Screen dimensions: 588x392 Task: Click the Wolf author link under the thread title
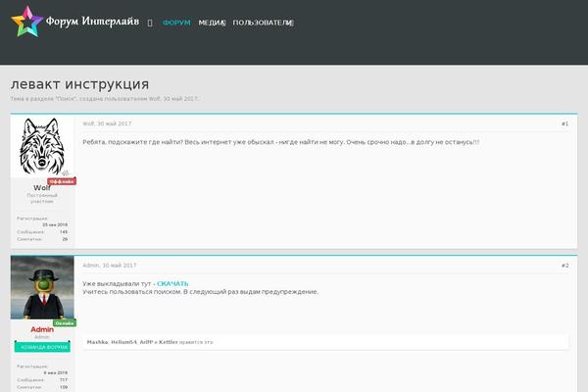pos(154,99)
